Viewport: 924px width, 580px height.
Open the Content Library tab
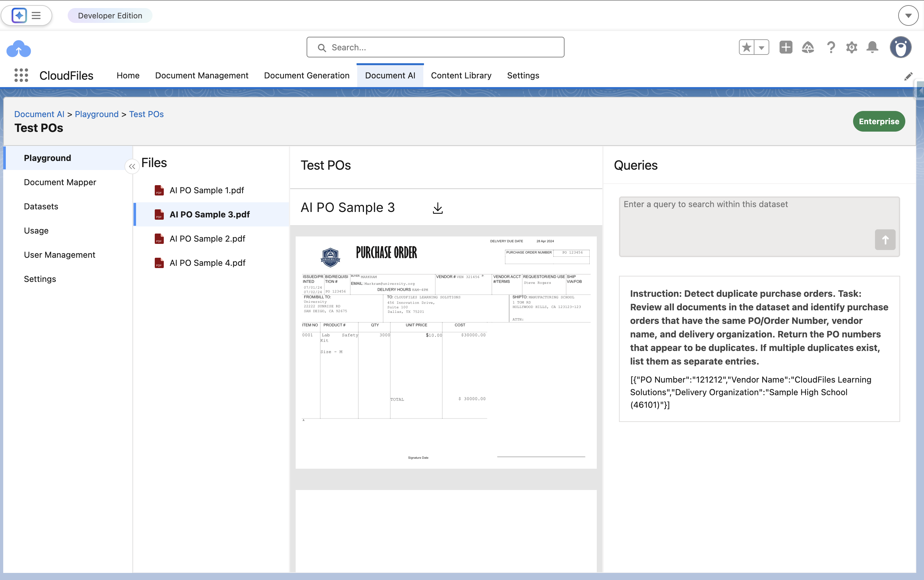click(461, 75)
